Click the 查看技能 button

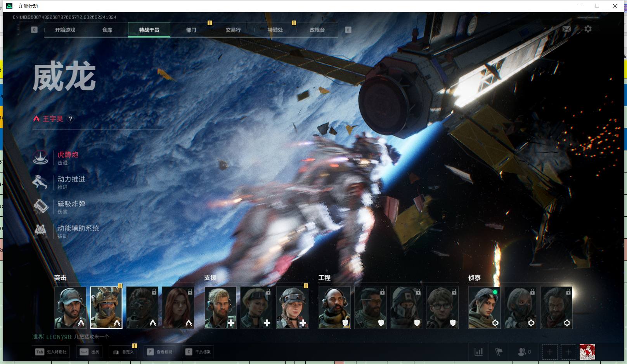(x=159, y=352)
